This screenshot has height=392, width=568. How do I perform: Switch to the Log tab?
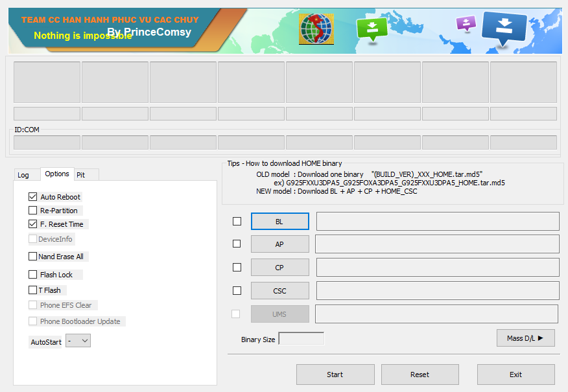pyautogui.click(x=23, y=175)
